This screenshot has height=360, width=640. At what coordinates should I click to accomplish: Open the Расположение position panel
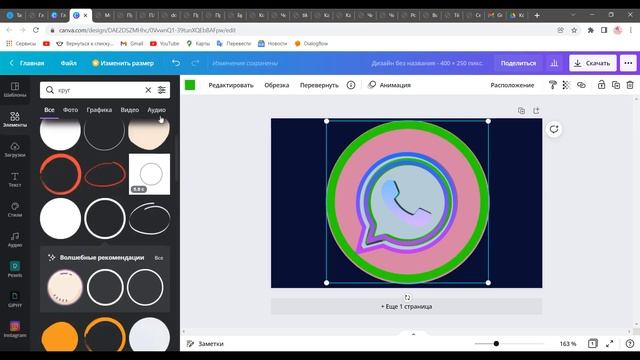coord(512,85)
